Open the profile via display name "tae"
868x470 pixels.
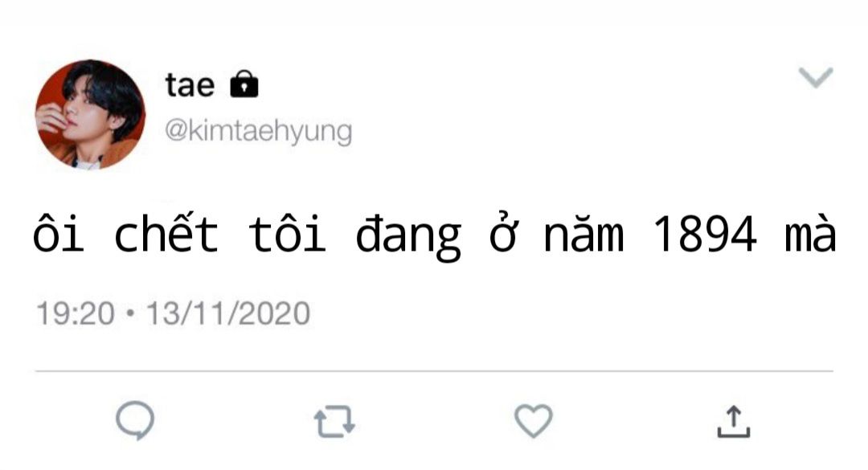click(x=190, y=84)
